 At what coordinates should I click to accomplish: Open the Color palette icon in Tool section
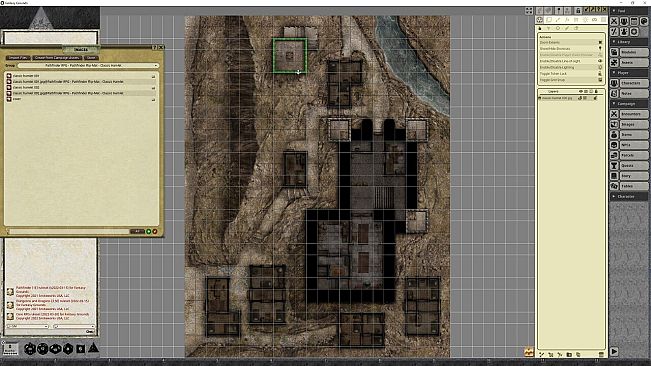click(644, 21)
